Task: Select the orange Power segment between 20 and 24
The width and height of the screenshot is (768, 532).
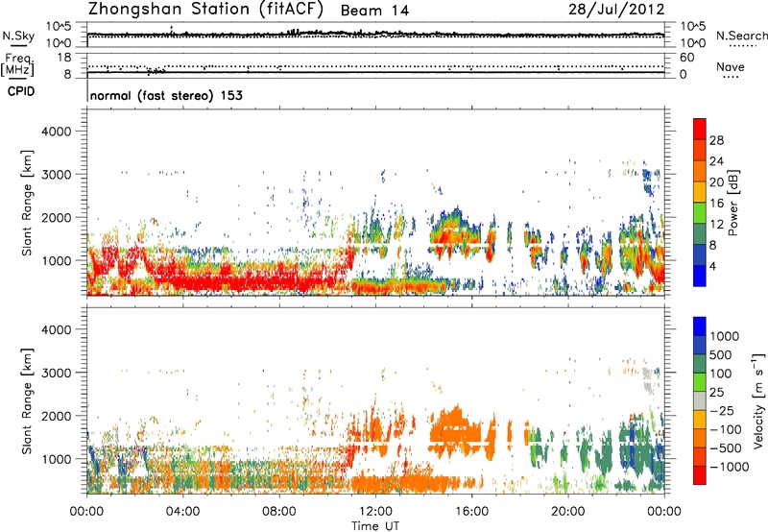Action: point(700,171)
